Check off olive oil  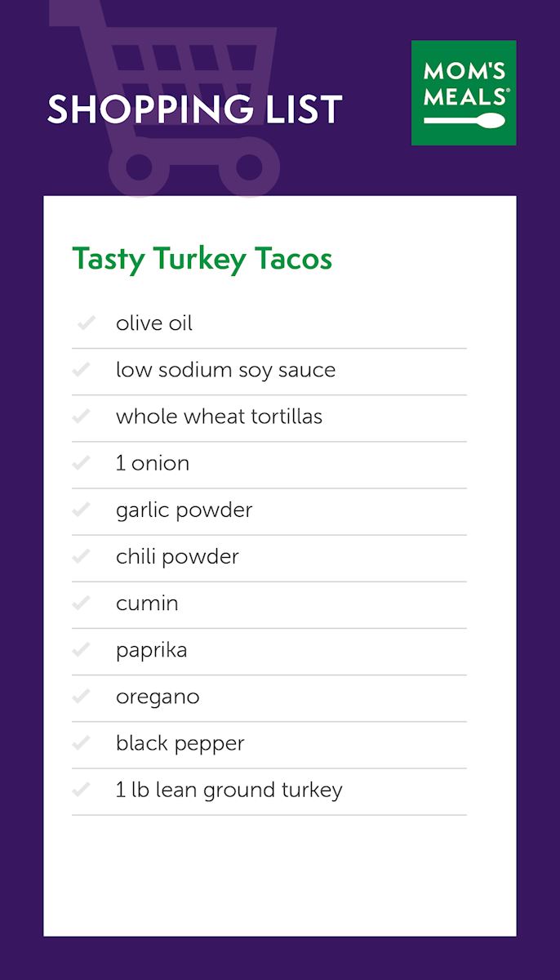click(x=83, y=323)
